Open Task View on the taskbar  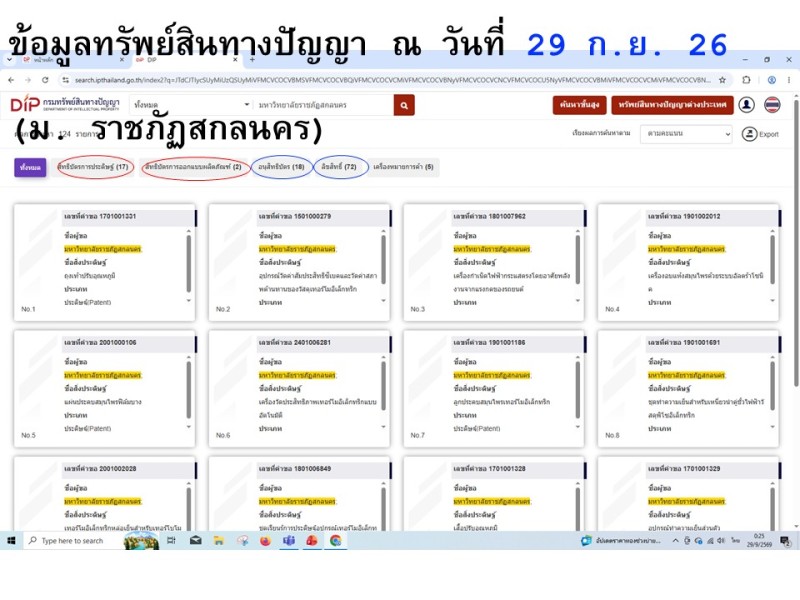pyautogui.click(x=171, y=540)
